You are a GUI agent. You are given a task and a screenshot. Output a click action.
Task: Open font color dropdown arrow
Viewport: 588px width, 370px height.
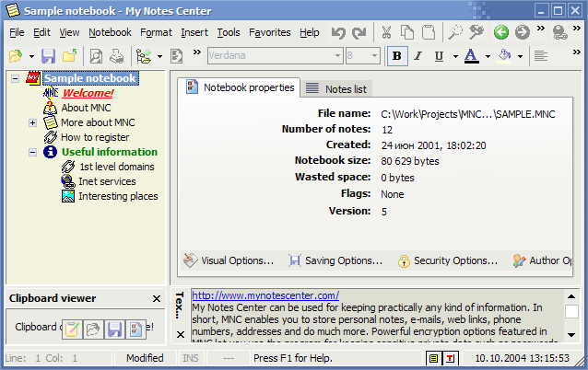tap(488, 56)
